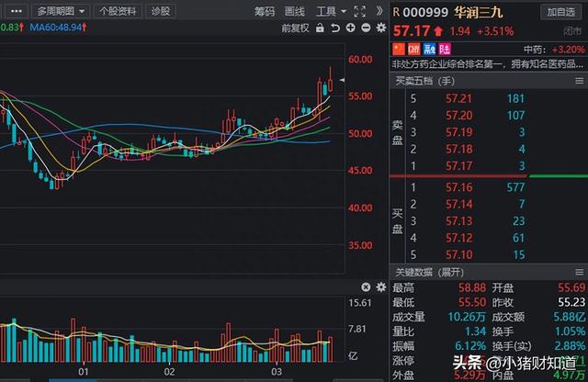This screenshot has height=382, width=588.
Task: Open the 多周期图 dropdown
Action: pyautogui.click(x=61, y=11)
